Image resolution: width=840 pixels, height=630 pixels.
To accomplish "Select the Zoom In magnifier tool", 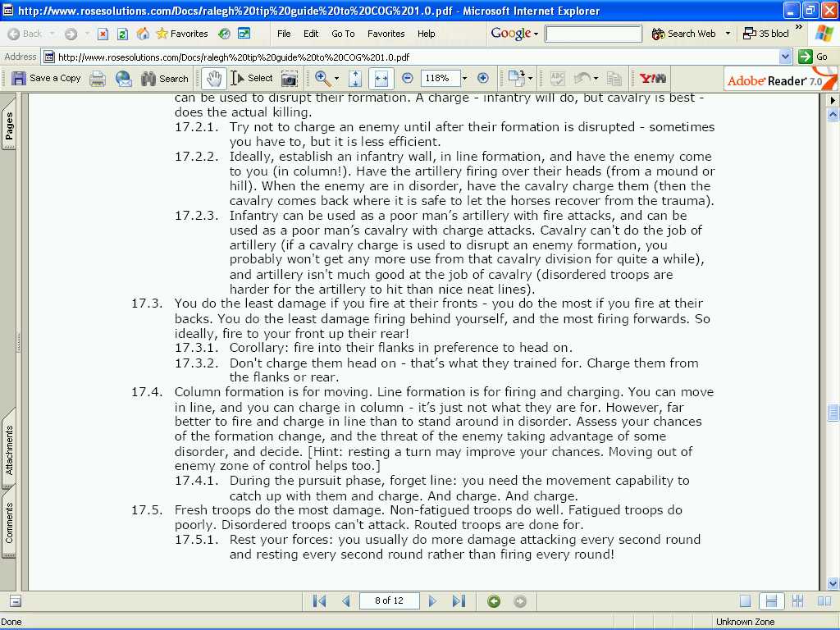I will click(x=322, y=78).
